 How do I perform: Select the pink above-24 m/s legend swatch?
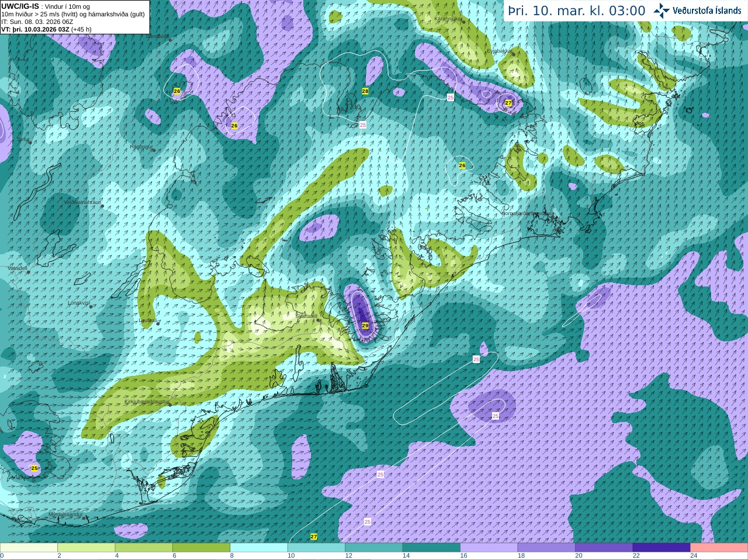click(x=719, y=548)
